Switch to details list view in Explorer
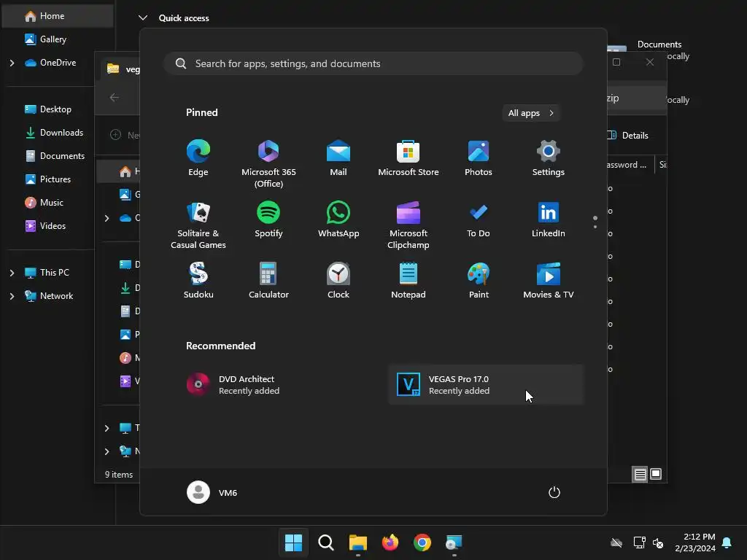The image size is (747, 560). [x=640, y=474]
